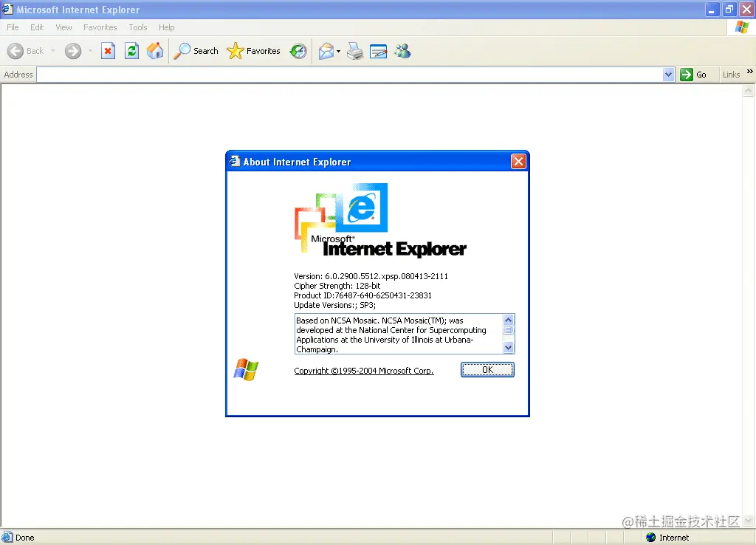Click the main page scroll up arrow
The width and height of the screenshot is (756, 545).
749,90
